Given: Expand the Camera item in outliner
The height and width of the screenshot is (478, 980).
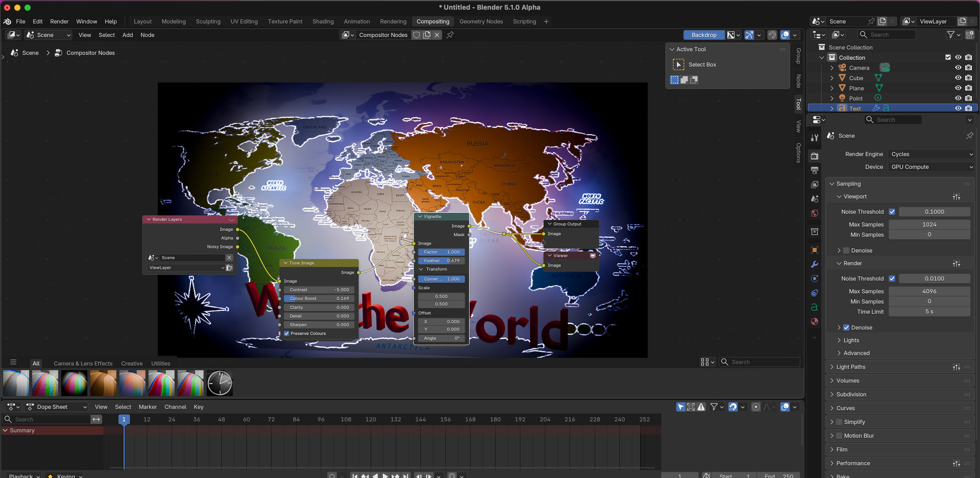Looking at the screenshot, I should point(832,68).
